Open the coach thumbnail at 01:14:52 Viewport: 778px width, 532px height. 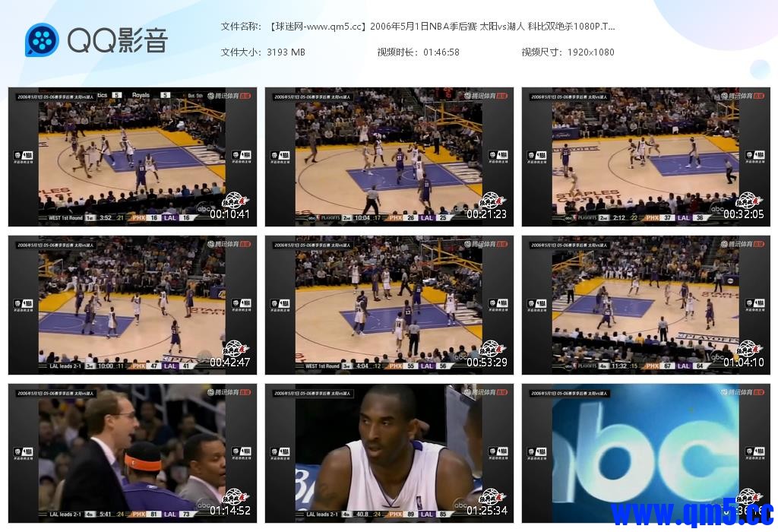[132, 453]
